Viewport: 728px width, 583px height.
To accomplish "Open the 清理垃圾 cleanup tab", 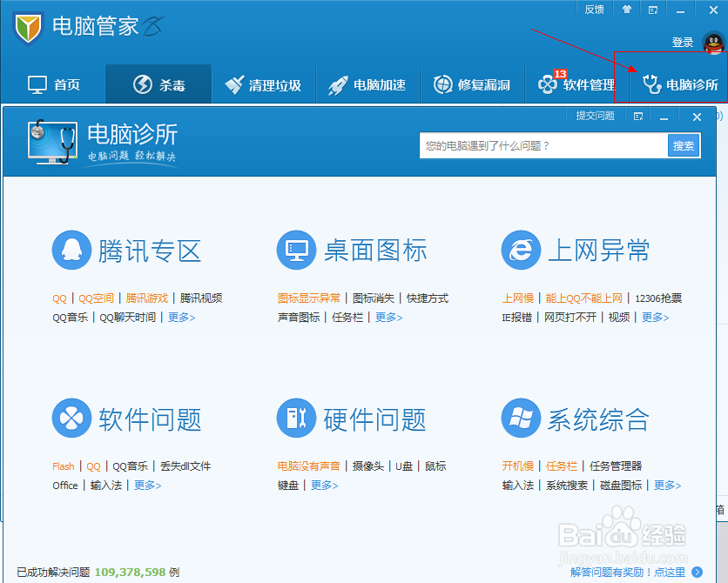I will click(263, 85).
